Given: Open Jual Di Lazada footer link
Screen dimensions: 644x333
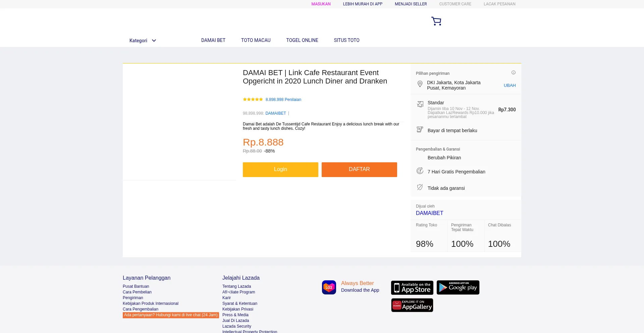Looking at the screenshot, I should point(235,321).
